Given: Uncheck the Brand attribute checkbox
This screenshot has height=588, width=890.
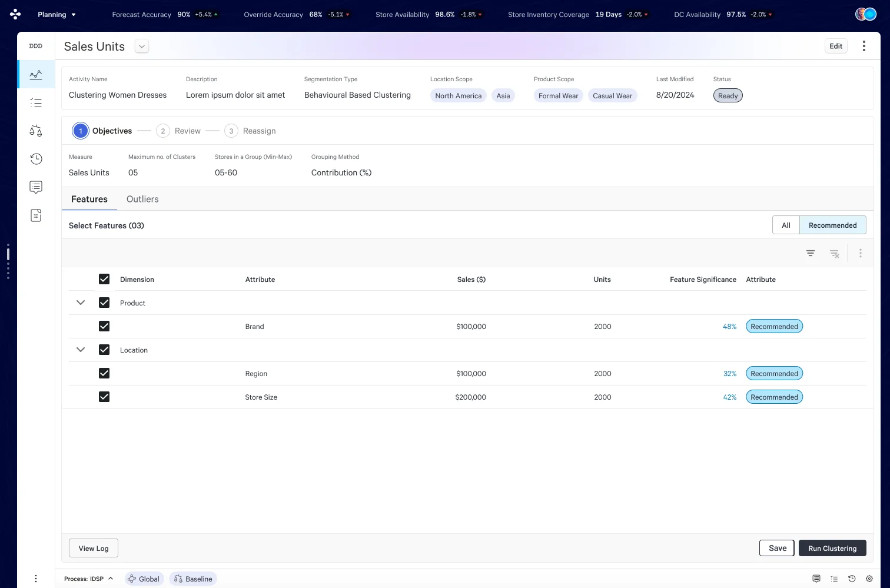Looking at the screenshot, I should pyautogui.click(x=104, y=326).
